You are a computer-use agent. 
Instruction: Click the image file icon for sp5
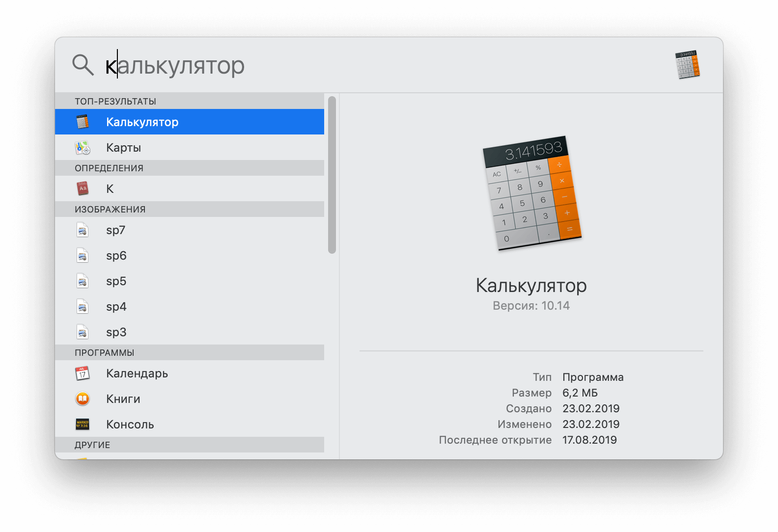83,281
